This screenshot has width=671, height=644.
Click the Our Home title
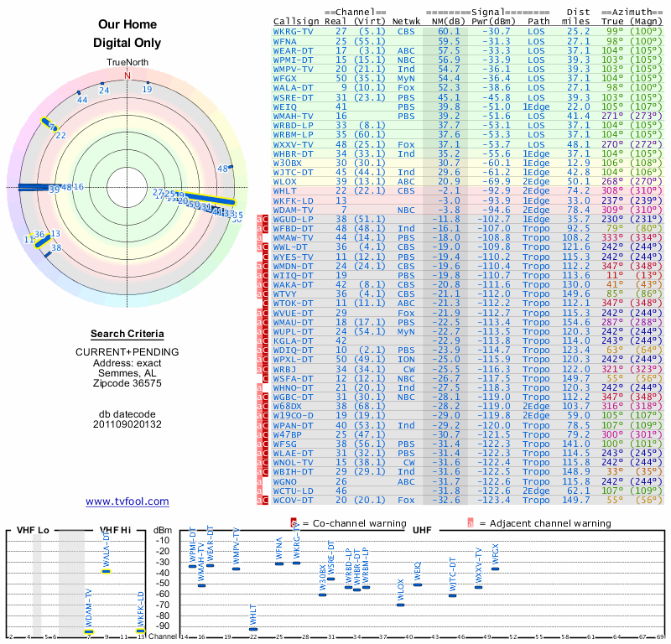coord(127,24)
